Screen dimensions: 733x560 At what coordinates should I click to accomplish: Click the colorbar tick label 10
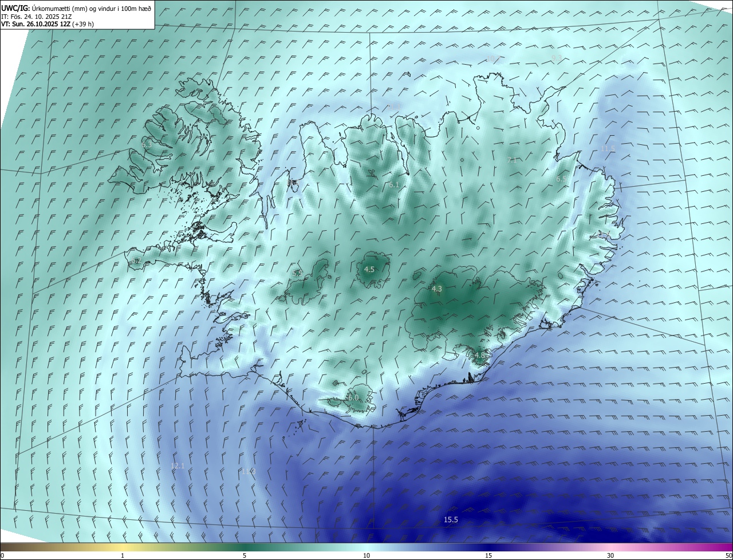(366, 555)
